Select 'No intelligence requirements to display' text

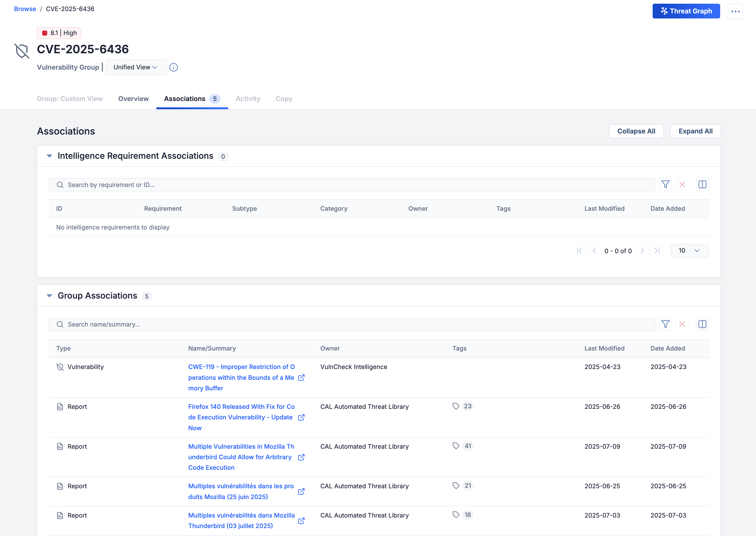[x=113, y=227]
